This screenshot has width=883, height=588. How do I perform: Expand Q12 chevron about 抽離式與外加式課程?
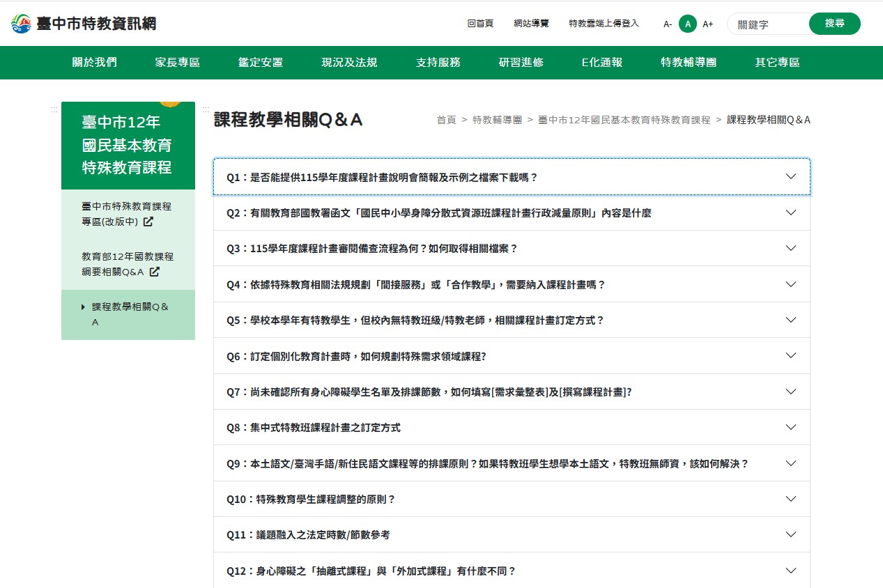790,571
